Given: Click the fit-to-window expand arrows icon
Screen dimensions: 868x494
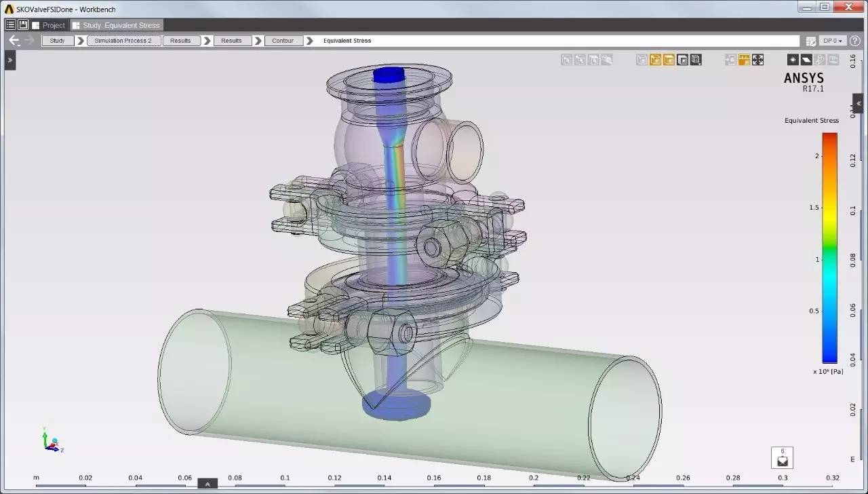Looking at the screenshot, I should pyautogui.click(x=757, y=60).
